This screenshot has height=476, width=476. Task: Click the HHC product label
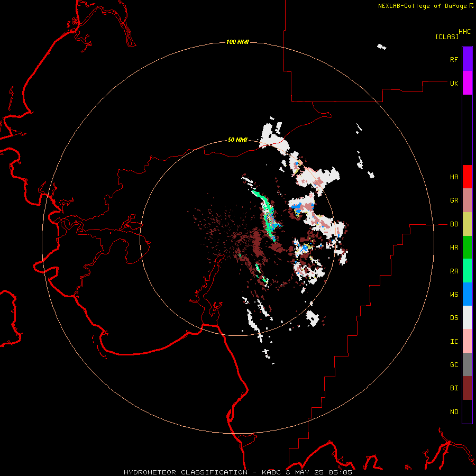click(465, 32)
